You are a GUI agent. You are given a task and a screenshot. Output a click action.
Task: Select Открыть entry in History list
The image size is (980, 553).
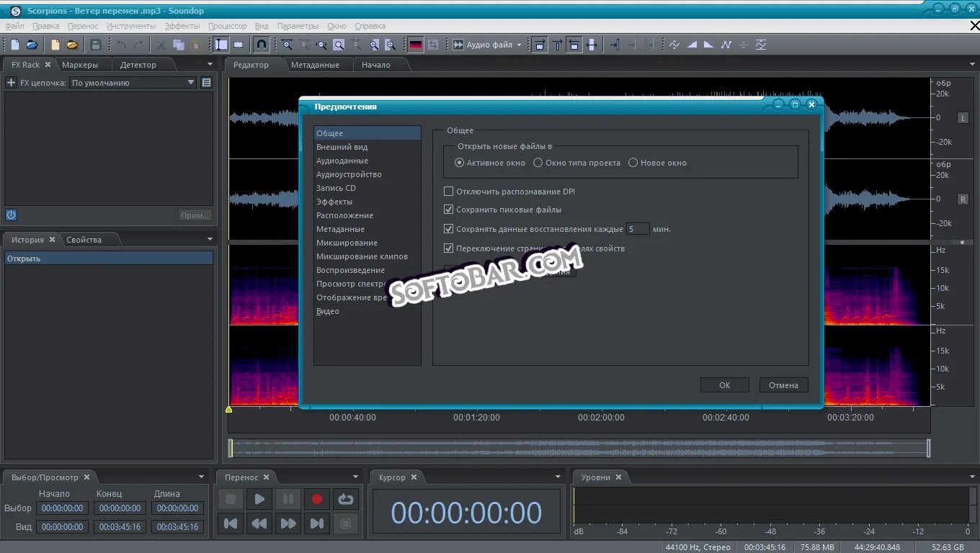[109, 258]
